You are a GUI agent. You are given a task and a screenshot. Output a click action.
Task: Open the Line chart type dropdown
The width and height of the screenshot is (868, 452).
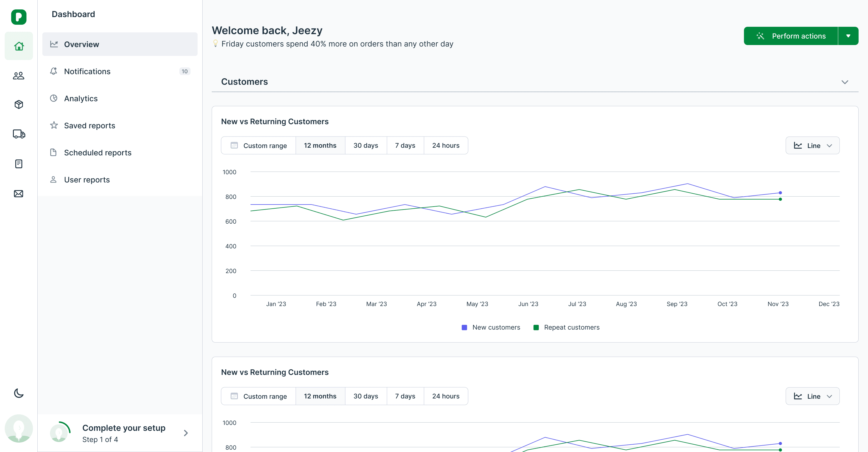812,145
